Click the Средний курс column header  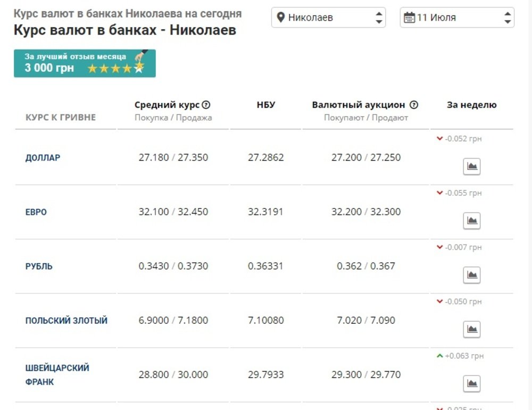click(x=167, y=104)
